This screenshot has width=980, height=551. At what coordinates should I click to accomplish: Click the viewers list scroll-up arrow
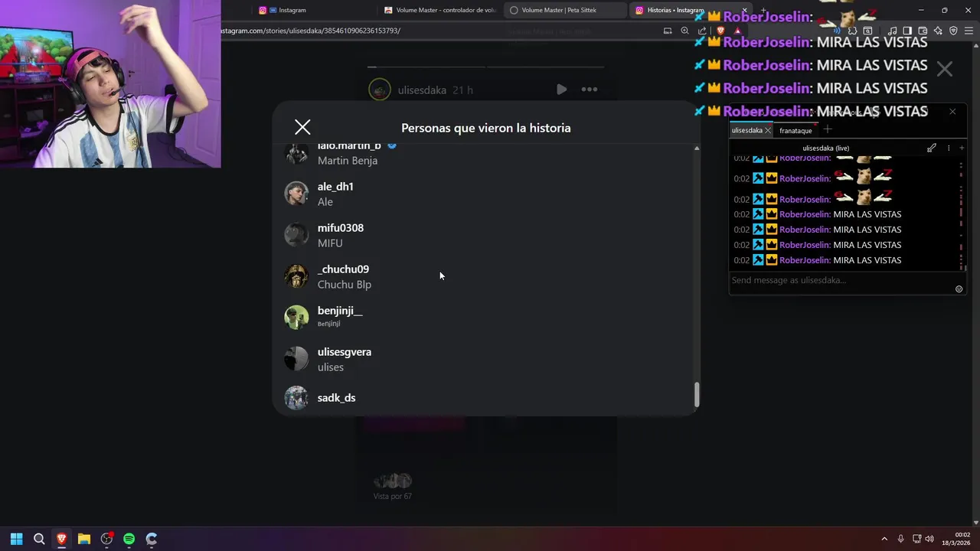(x=696, y=148)
